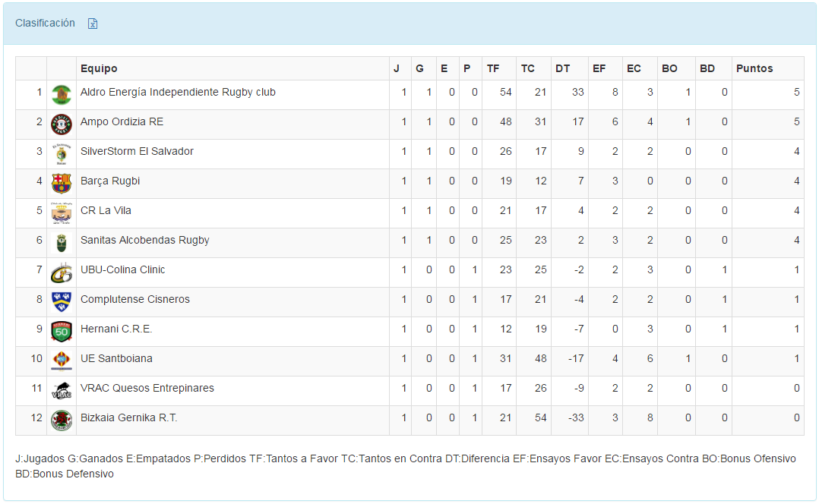Viewport: 819px width, 504px height.
Task: Click the Bizkaia Gernika R.T. crest
Action: pos(61,420)
